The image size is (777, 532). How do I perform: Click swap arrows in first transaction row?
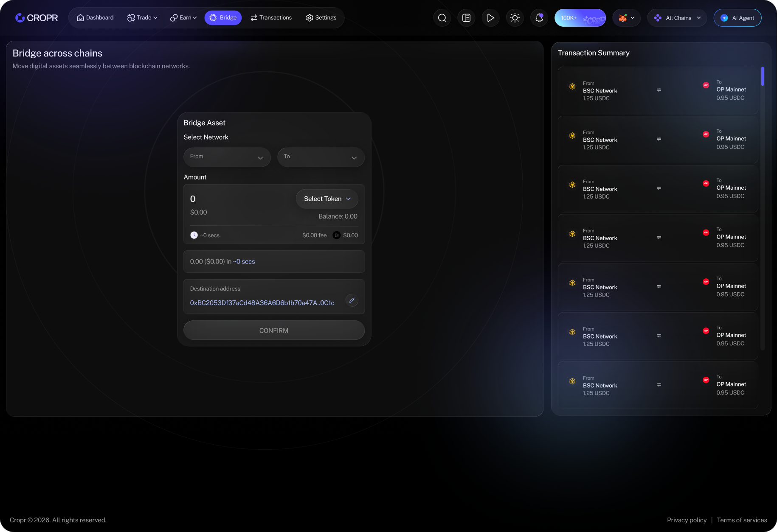coord(659,90)
